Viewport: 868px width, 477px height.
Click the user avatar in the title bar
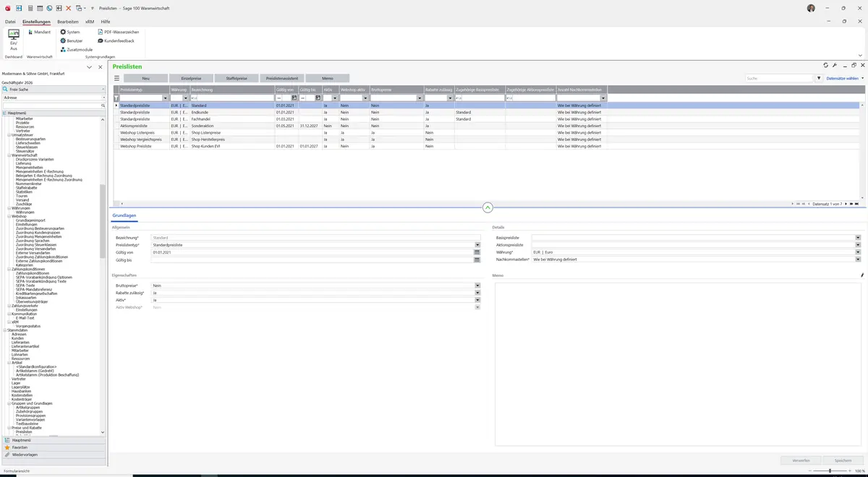coord(811,8)
